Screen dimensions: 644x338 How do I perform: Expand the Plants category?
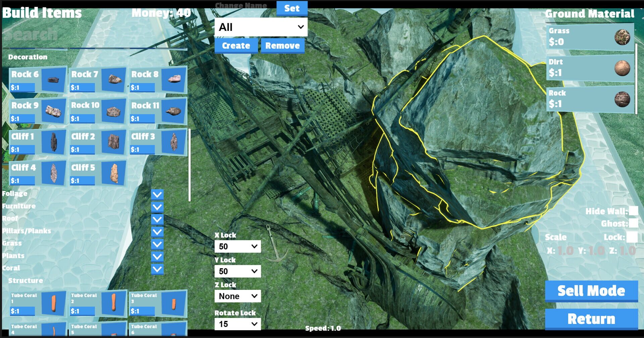click(14, 256)
